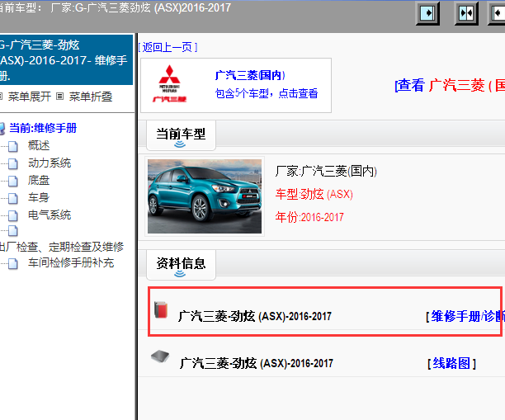
Task: Open the 概述 tree item
Action: 39,145
